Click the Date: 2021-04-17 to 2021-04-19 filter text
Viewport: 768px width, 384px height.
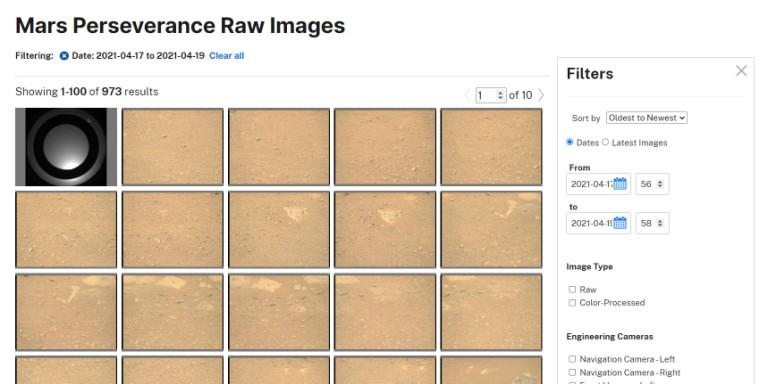coord(138,56)
